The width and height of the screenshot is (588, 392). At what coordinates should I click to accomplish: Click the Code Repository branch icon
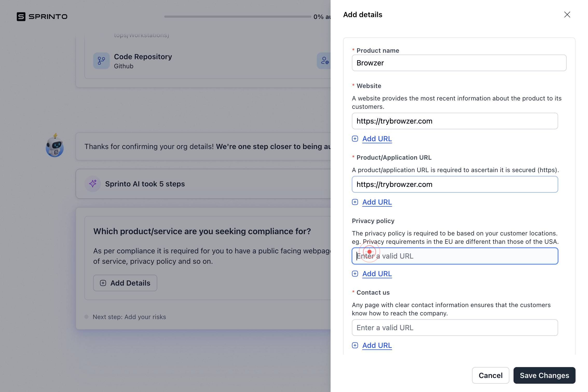[101, 61]
